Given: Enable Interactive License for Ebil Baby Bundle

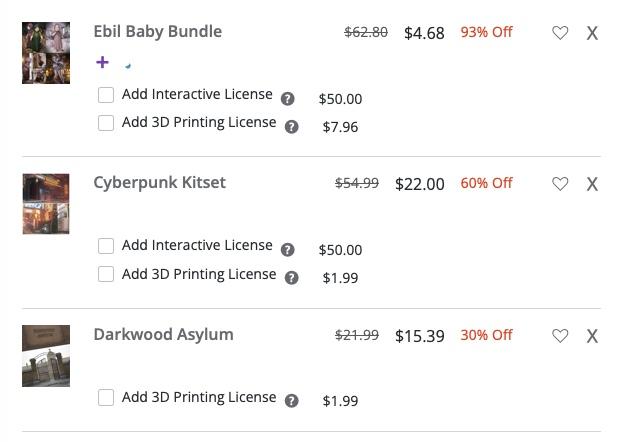Looking at the screenshot, I should (106, 95).
